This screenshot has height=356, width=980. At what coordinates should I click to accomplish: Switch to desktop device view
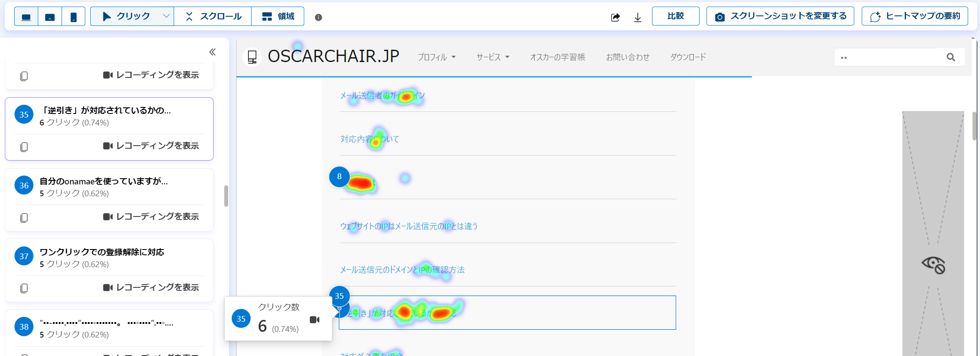pyautogui.click(x=26, y=17)
